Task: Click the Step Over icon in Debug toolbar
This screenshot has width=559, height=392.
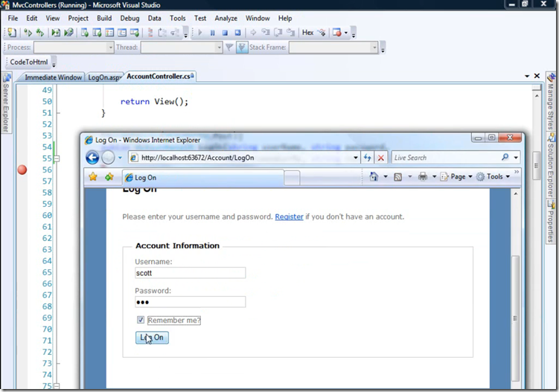Action: click(278, 33)
